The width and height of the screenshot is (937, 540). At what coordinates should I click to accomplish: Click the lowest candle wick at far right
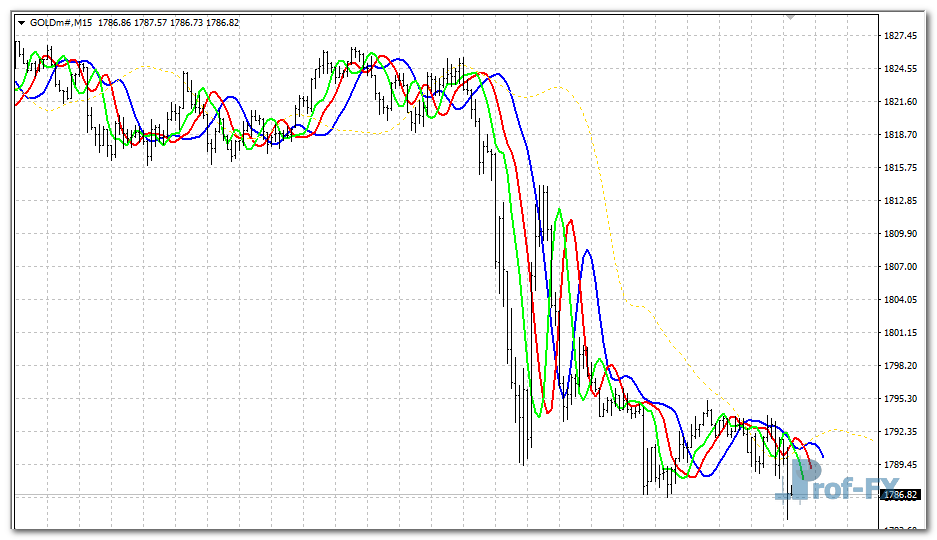click(x=788, y=518)
